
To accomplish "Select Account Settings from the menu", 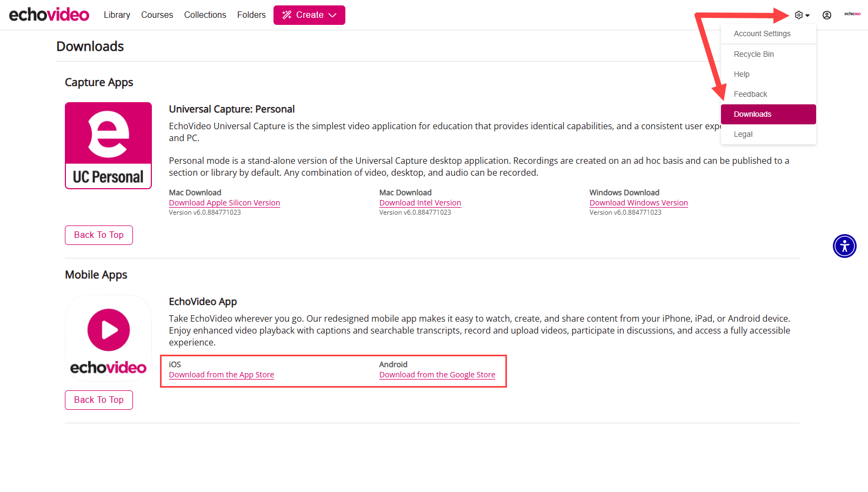I will tap(769, 34).
